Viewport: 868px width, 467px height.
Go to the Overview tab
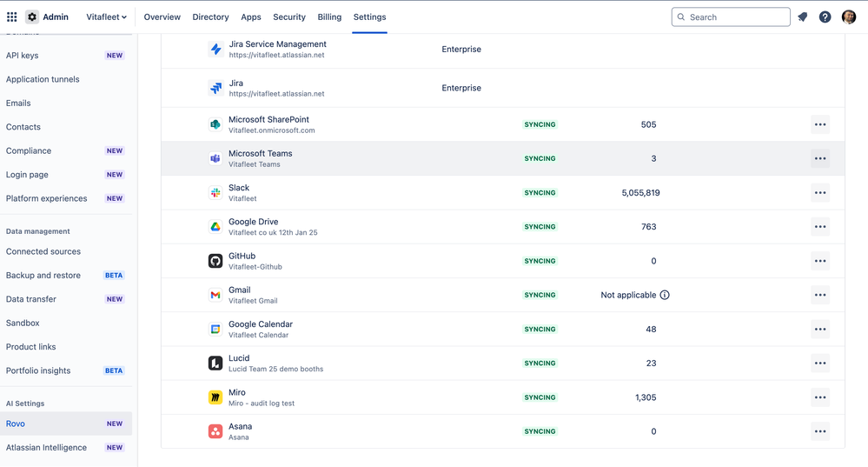[162, 17]
